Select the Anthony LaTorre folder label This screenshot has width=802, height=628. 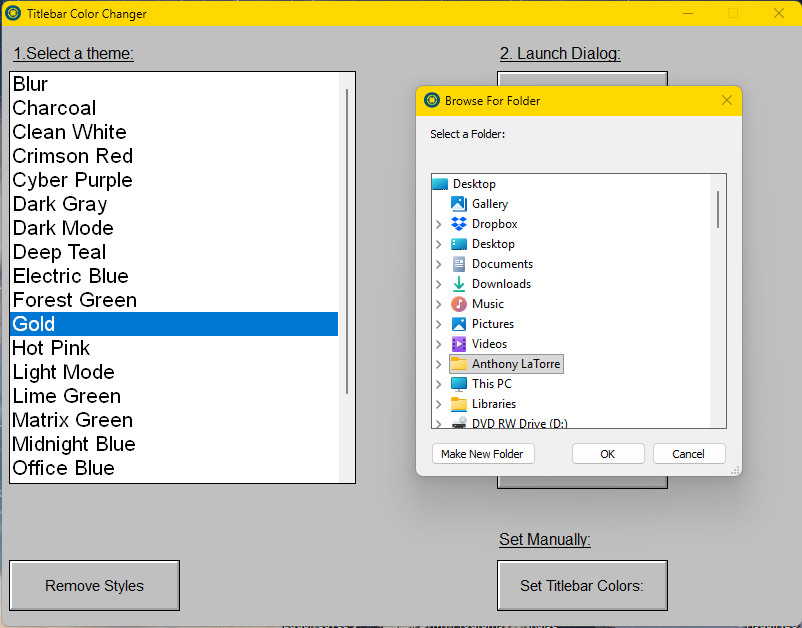point(516,364)
